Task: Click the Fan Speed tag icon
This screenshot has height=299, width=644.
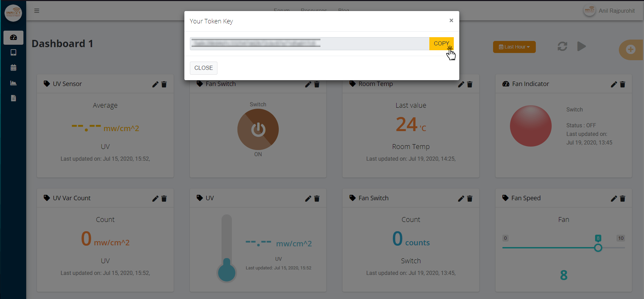Action: [x=505, y=198]
